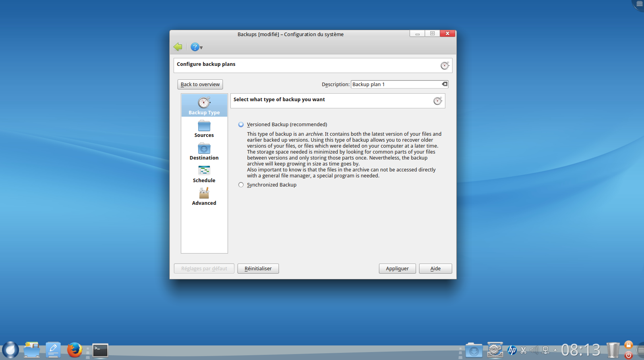644x360 pixels.
Task: Click the 08:13 clock in taskbar
Action: coord(580,350)
